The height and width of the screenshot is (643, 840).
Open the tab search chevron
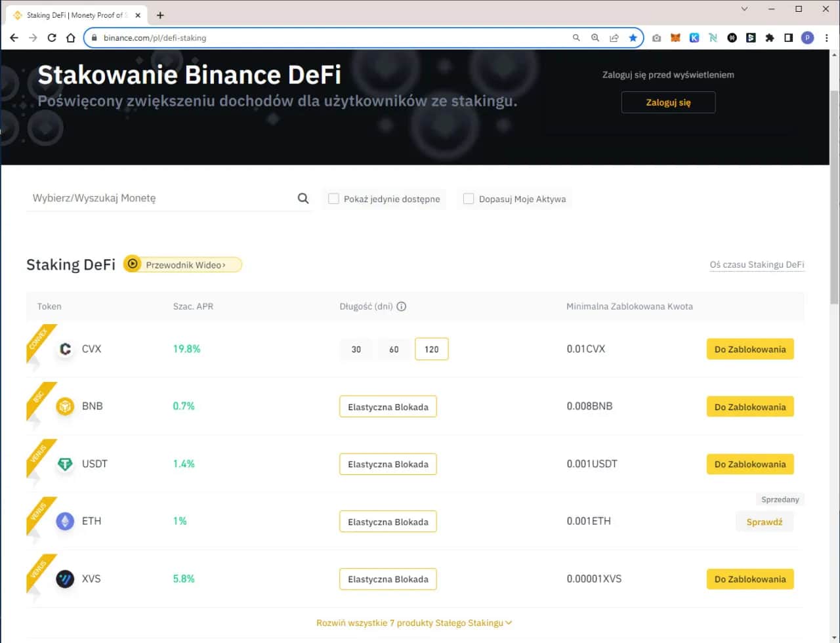point(744,9)
